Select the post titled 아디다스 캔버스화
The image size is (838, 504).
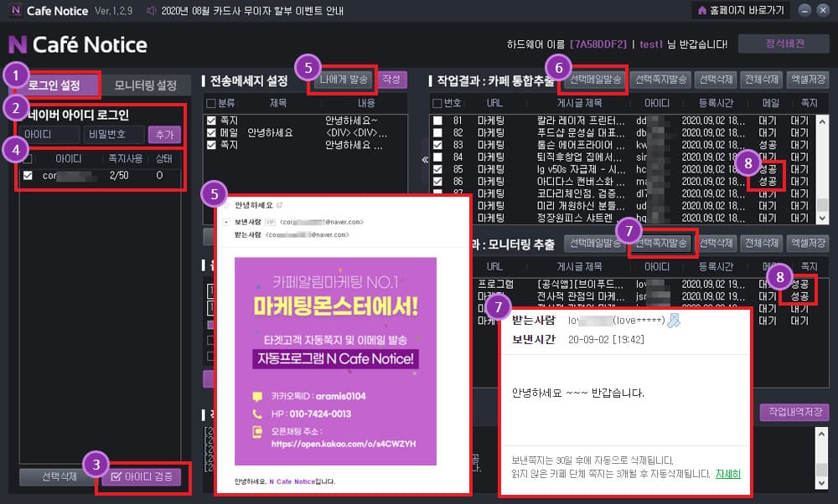point(580,182)
